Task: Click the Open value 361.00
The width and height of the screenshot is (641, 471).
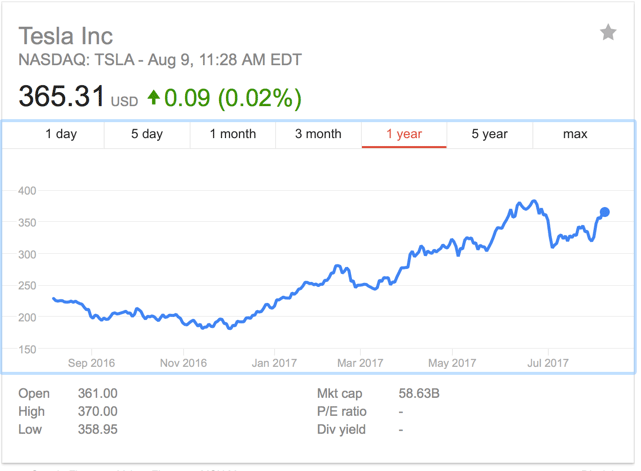Action: 97,394
